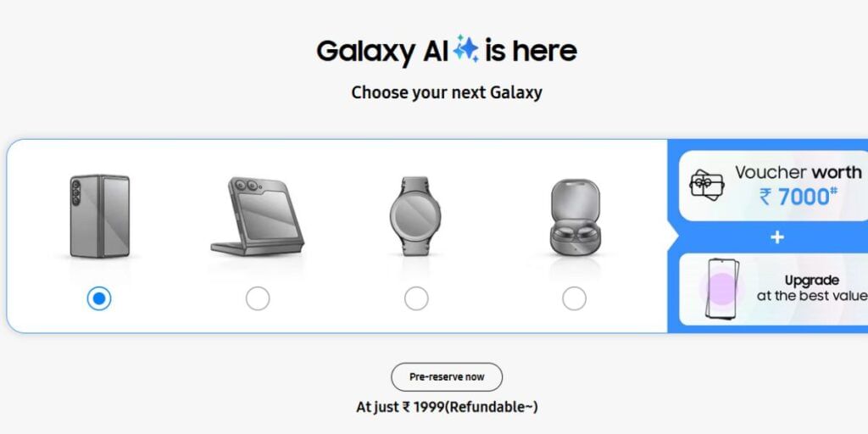This screenshot has height=434, width=868.
Task: Select the radio button under the earbuds
Action: [x=574, y=299]
